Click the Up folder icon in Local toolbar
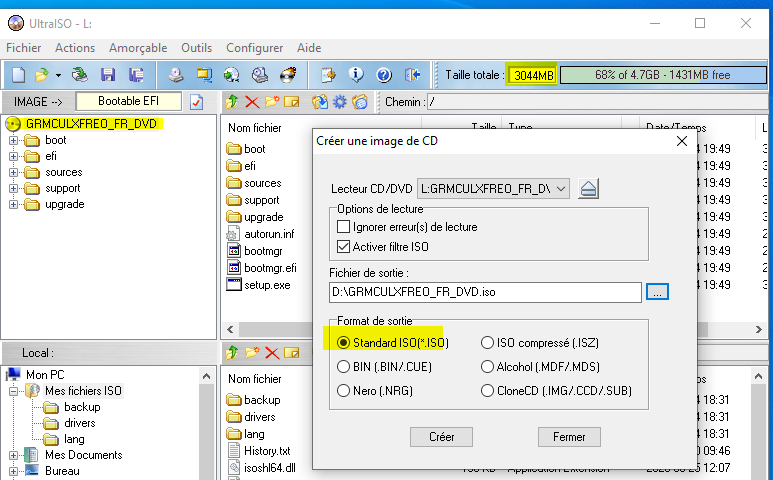The width and height of the screenshot is (773, 480). coord(232,353)
